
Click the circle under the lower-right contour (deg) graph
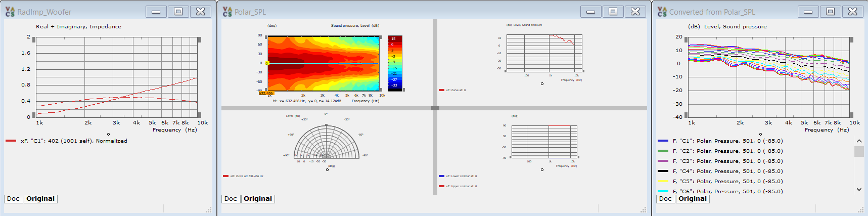(542, 169)
